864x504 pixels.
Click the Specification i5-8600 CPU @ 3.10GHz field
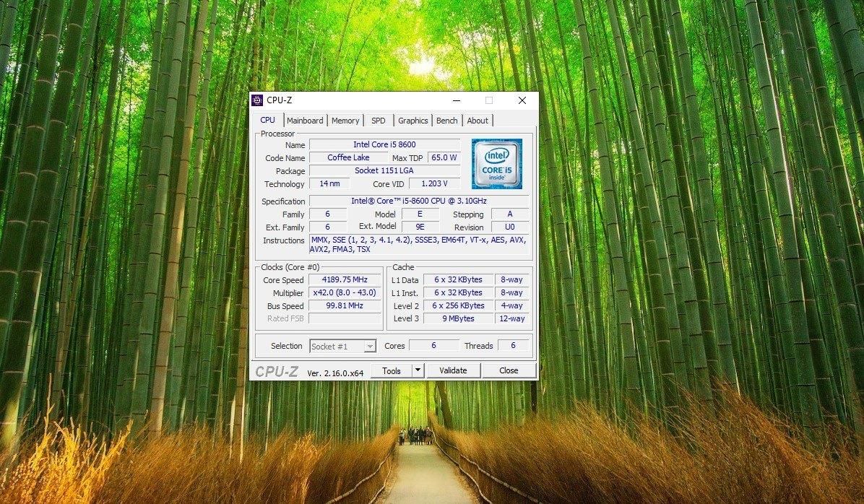point(419,201)
